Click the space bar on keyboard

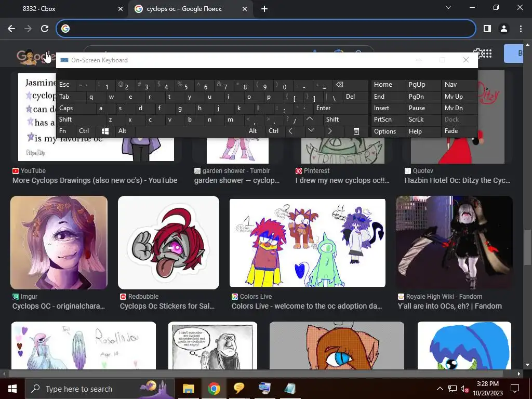click(x=190, y=131)
